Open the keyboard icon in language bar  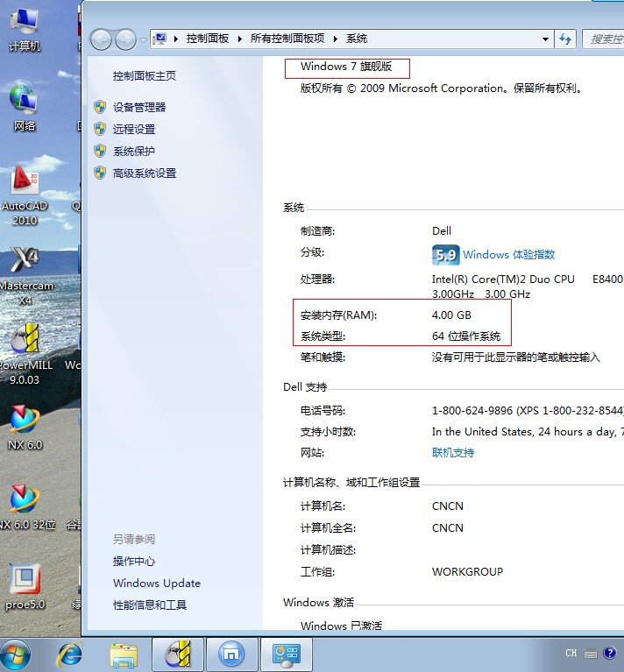pos(591,654)
